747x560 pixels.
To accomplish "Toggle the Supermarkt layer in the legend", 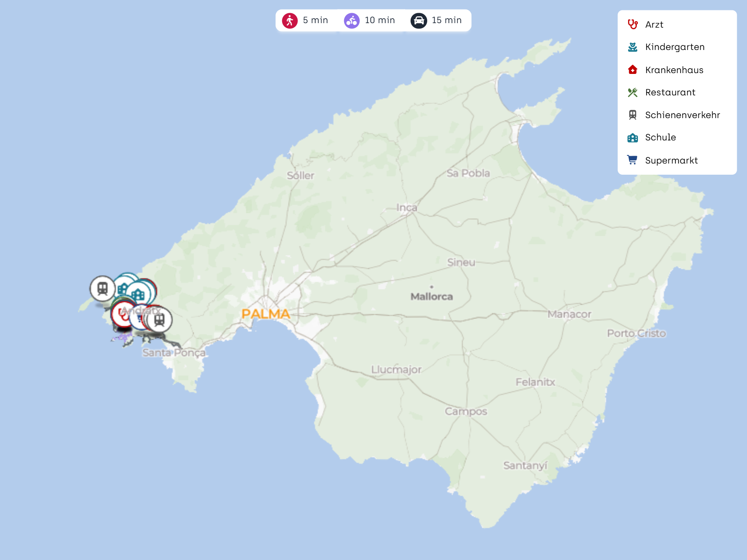I will point(671,160).
